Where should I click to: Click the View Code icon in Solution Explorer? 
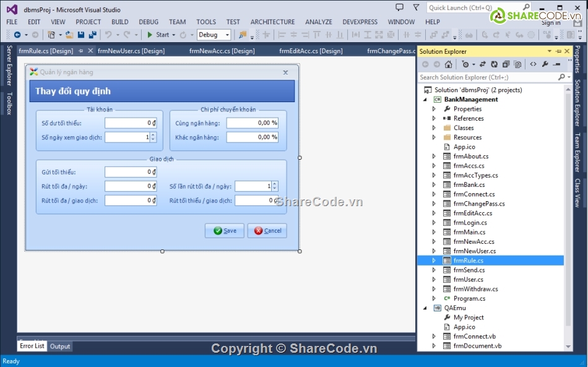(534, 64)
